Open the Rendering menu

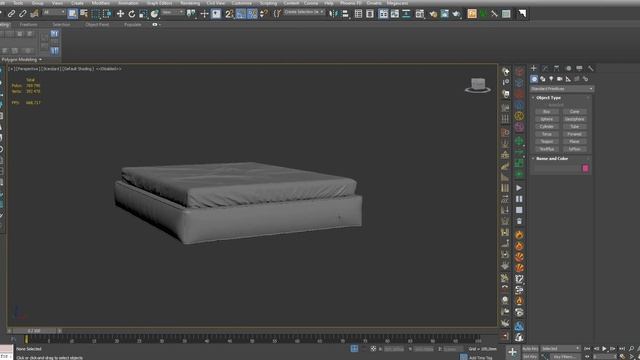[190, 3]
